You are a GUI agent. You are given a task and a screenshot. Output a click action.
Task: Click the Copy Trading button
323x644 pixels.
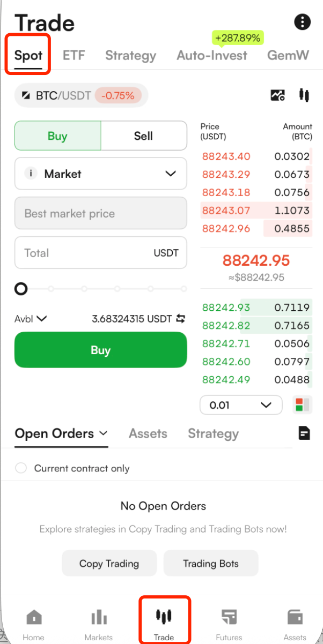[x=109, y=564]
